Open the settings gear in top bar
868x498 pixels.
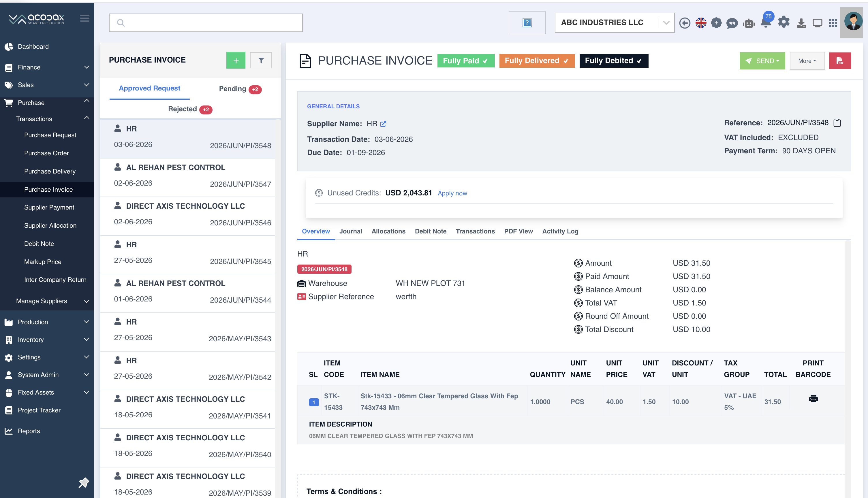pos(784,22)
